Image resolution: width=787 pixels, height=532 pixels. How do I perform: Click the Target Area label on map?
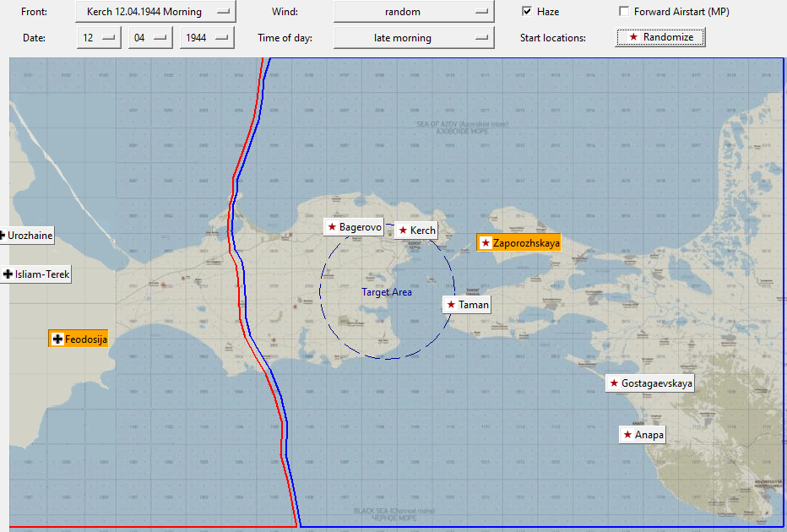387,292
